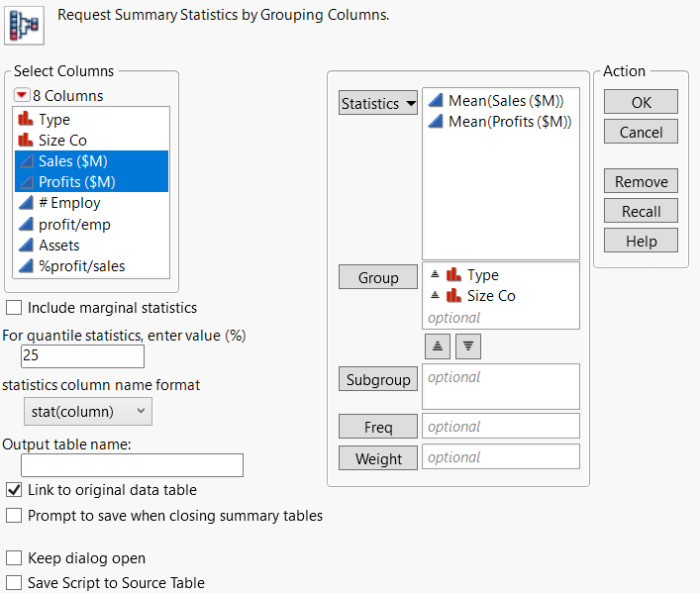Uncheck Link to original data table
The height and width of the screenshot is (593, 700).
(x=14, y=489)
